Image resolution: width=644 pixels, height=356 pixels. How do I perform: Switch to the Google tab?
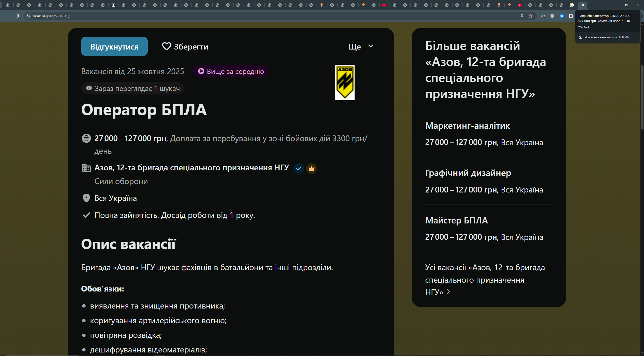[572, 5]
